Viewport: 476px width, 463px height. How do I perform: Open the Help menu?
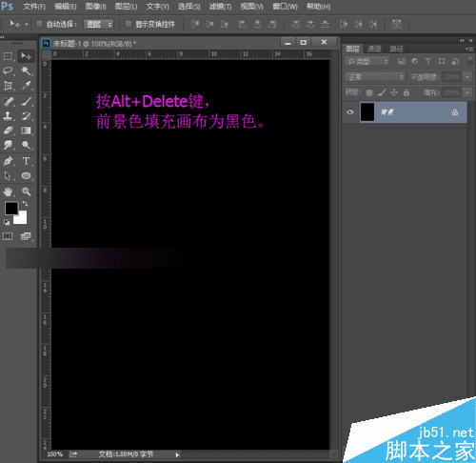[x=318, y=7]
